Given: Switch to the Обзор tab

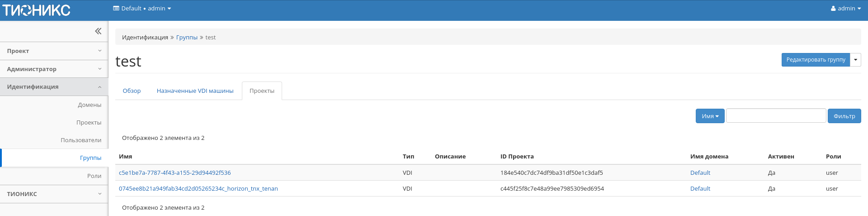Looking at the screenshot, I should (132, 91).
